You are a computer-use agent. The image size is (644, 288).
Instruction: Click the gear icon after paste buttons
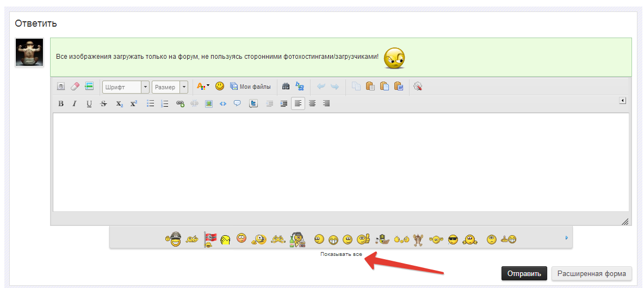pyautogui.click(x=418, y=86)
